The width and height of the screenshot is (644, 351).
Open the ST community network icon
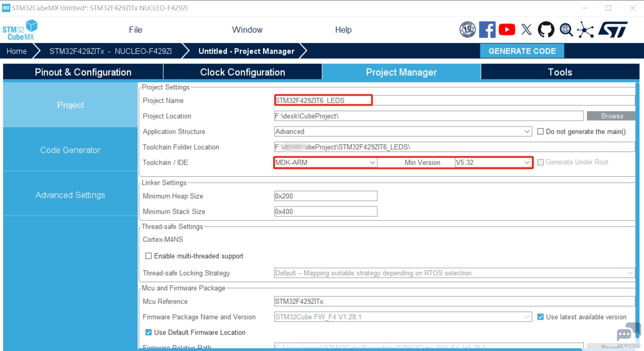pos(585,30)
